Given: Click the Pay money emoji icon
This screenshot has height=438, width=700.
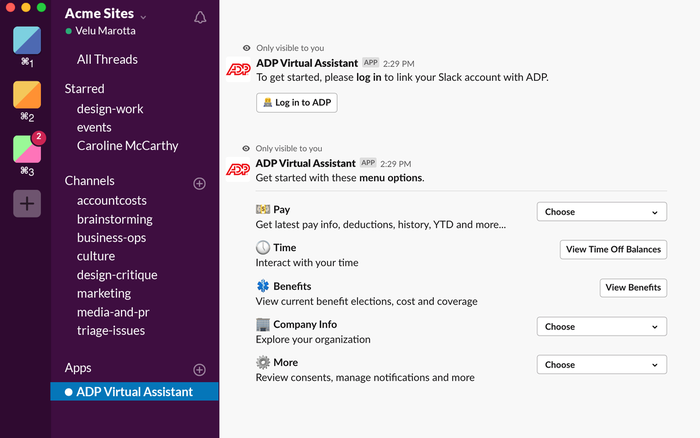Looking at the screenshot, I should click(x=262, y=209).
